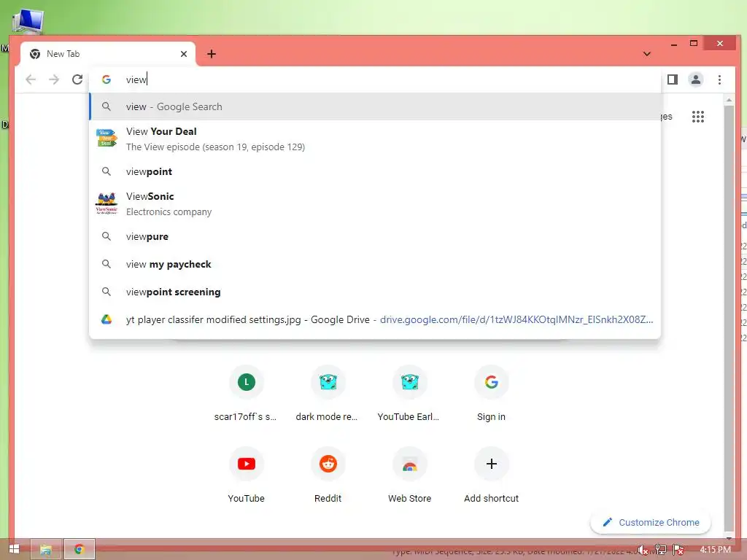The height and width of the screenshot is (560, 747).
Task: Click the browser forward arrow
Action: [54, 79]
